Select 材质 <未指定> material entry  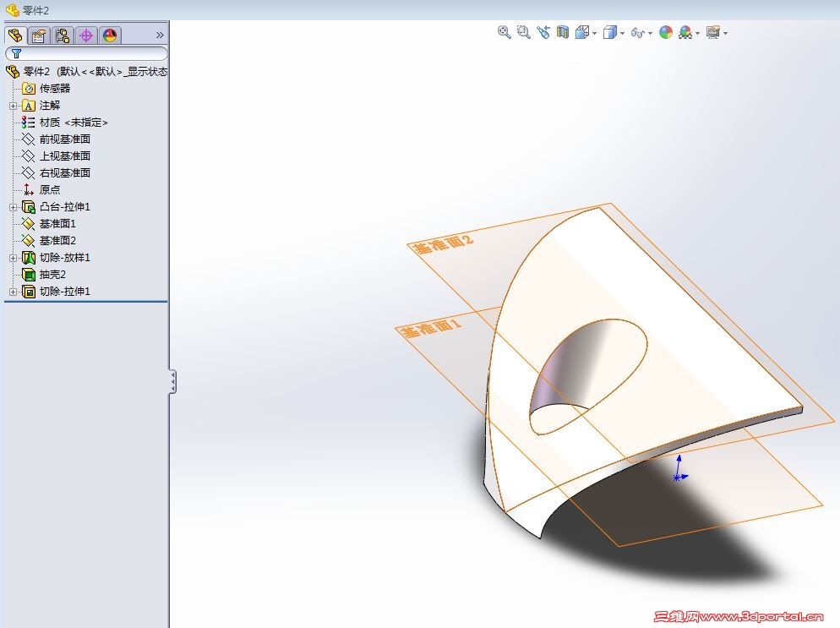[65, 123]
